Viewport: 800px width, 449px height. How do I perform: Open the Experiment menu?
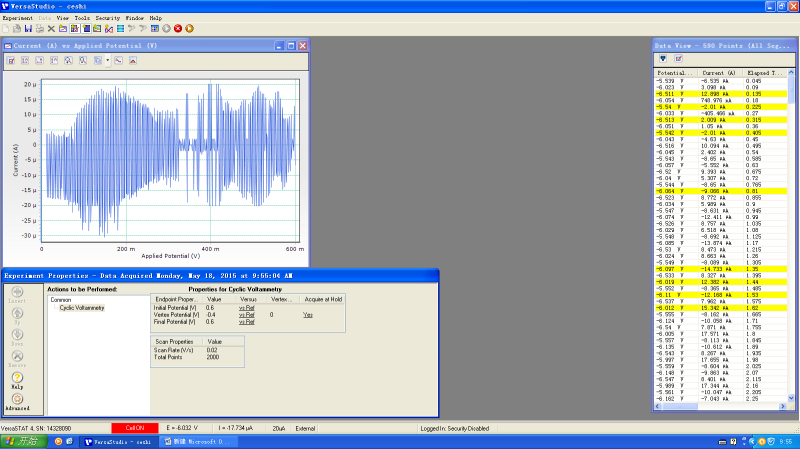(17, 18)
